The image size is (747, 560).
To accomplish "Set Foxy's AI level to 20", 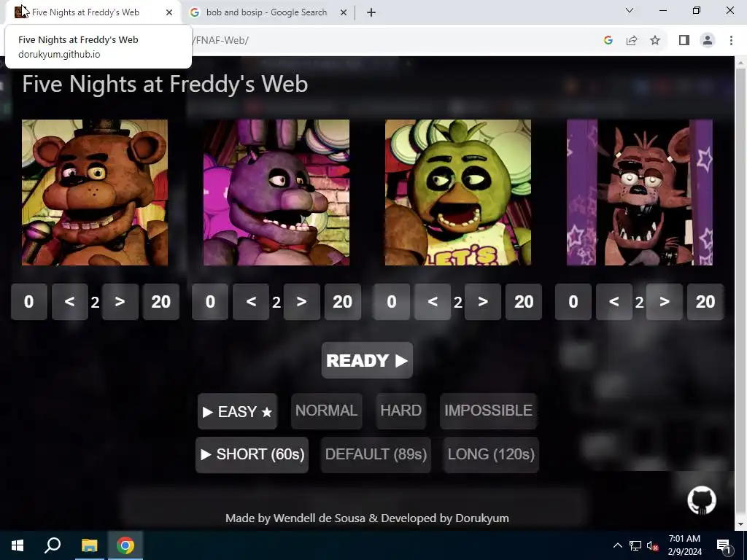I will point(705,301).
